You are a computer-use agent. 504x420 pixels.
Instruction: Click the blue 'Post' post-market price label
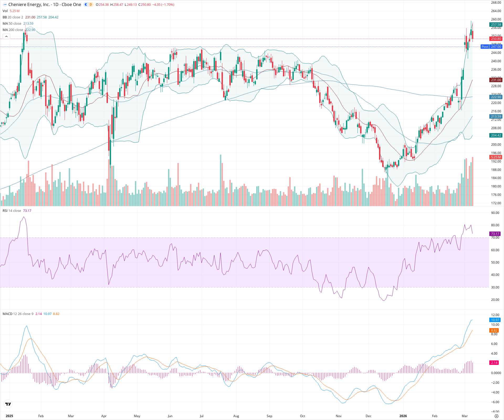[x=485, y=47]
